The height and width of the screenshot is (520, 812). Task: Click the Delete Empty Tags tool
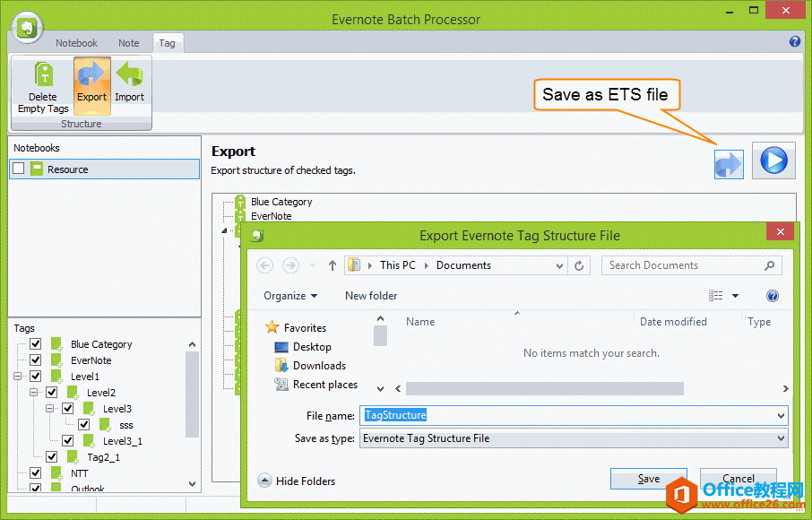pyautogui.click(x=42, y=85)
